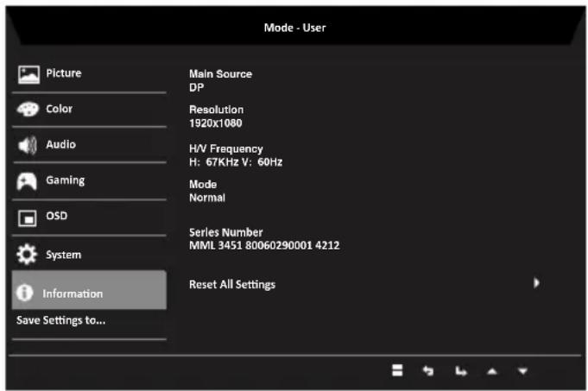Viewport: 588px width, 391px height.
Task: Click the Mode label in info pane
Action: tap(203, 185)
